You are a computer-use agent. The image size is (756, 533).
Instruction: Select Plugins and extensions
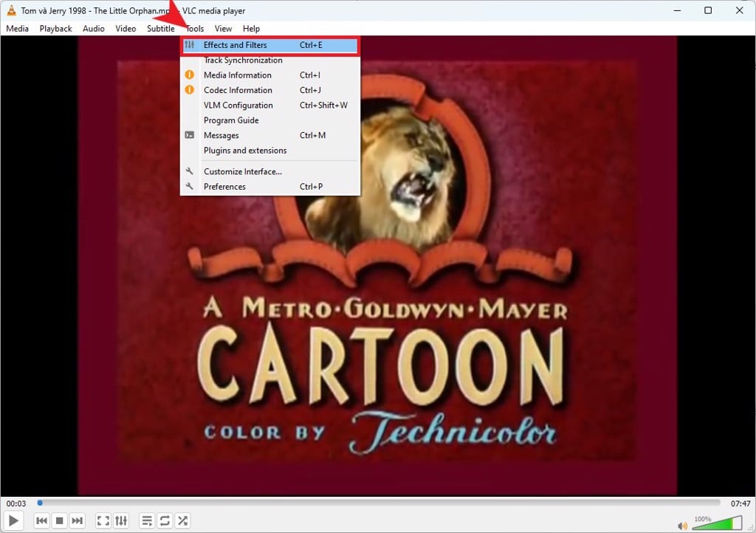[x=270, y=151]
